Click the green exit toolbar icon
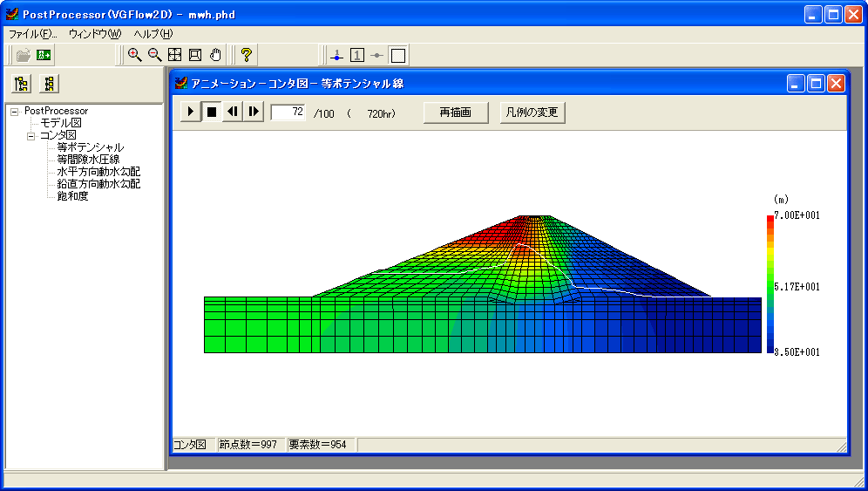The height and width of the screenshot is (491, 868). 44,55
